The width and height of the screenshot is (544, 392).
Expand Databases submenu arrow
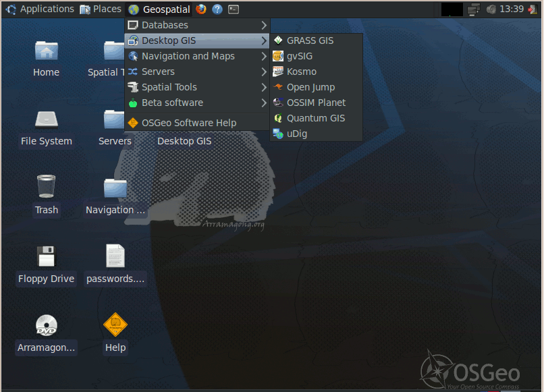point(264,26)
